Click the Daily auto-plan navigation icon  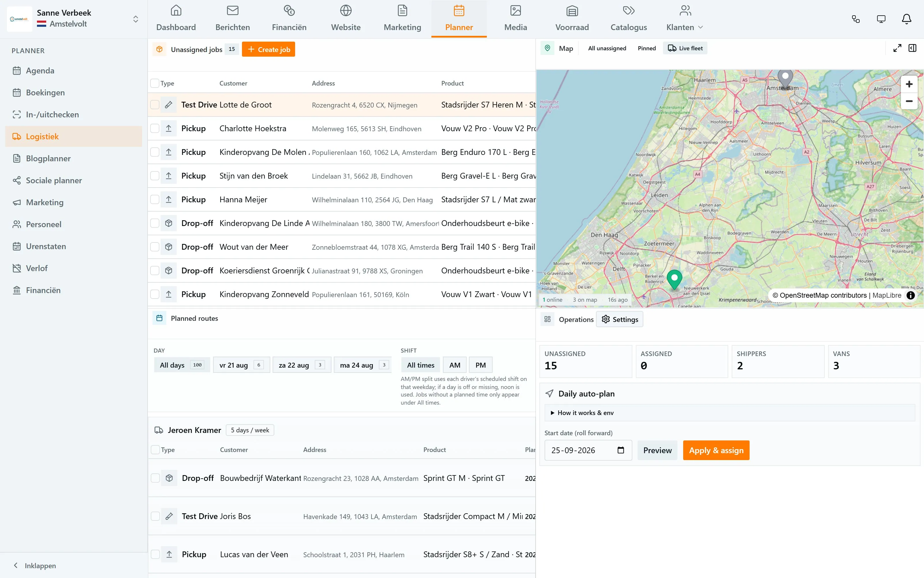click(x=549, y=393)
